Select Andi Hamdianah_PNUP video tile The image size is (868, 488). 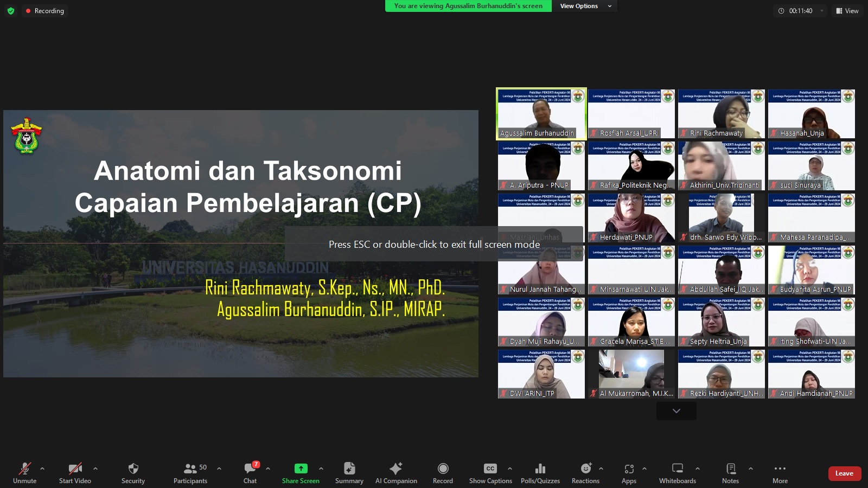[x=812, y=374]
